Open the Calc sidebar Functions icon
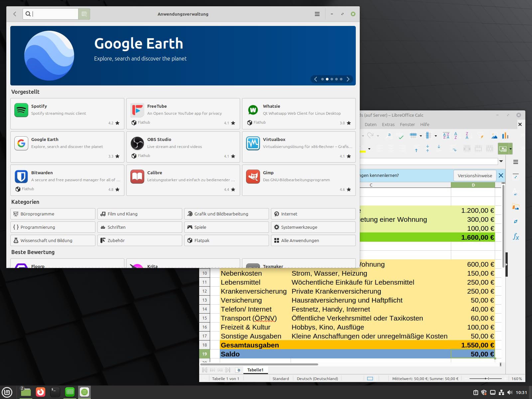 [516, 237]
